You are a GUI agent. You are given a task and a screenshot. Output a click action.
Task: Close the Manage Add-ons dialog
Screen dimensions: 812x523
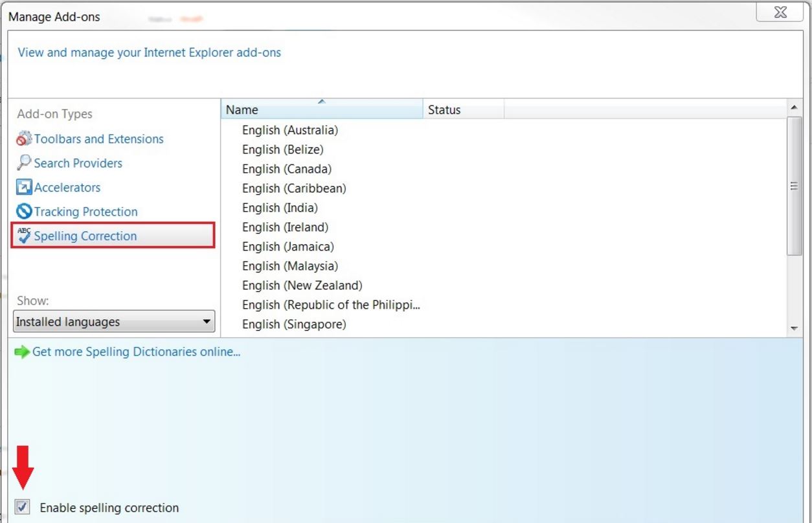click(x=779, y=12)
